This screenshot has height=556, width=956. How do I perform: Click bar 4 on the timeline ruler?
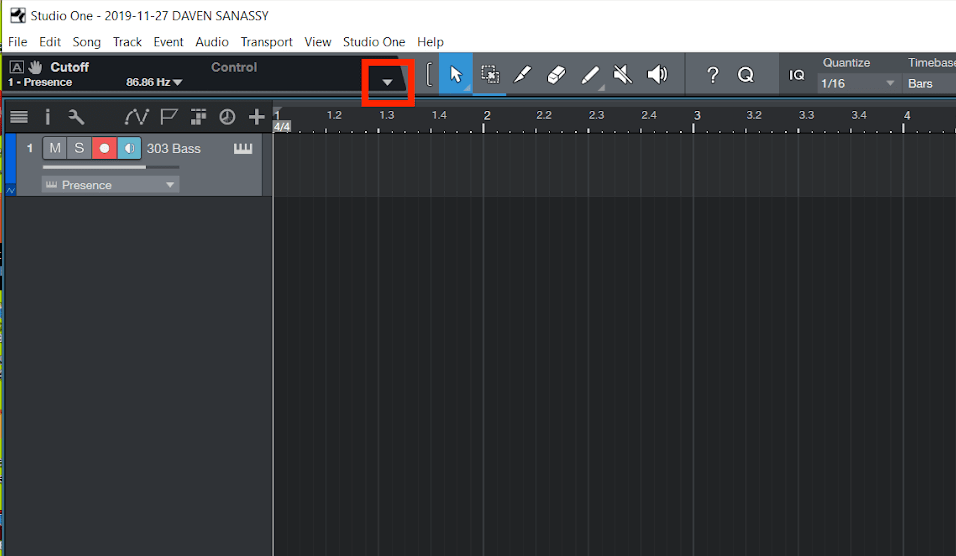click(x=907, y=115)
